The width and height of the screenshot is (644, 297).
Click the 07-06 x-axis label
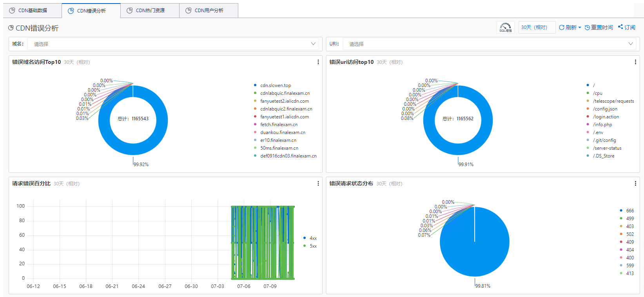click(244, 286)
